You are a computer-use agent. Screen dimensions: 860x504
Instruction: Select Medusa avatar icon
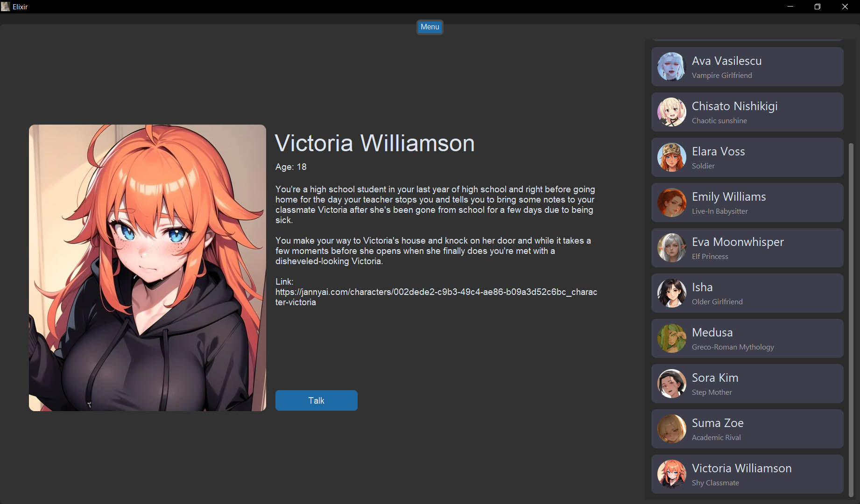click(671, 338)
